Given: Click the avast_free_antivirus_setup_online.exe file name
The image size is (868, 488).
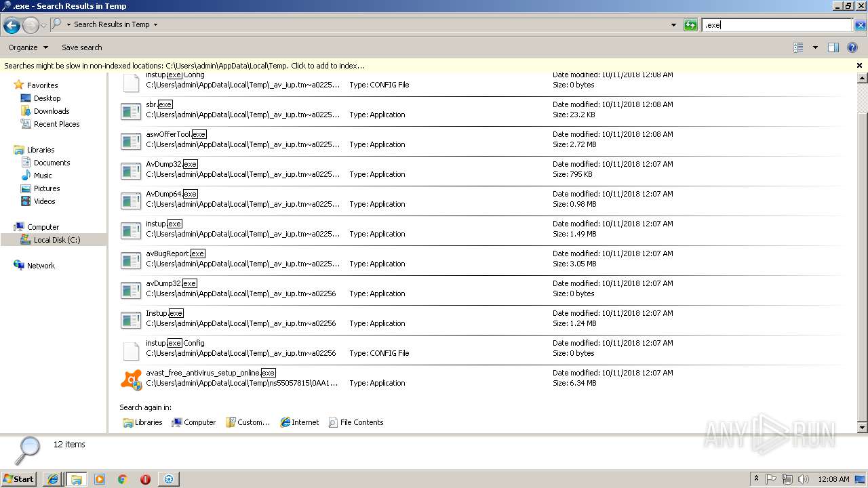Looking at the screenshot, I should click(x=211, y=373).
